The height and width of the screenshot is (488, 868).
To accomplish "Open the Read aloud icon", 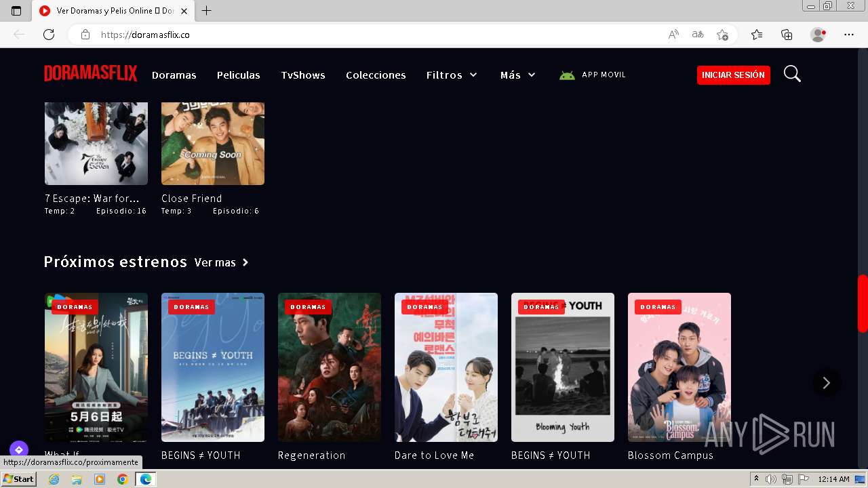I will click(673, 35).
